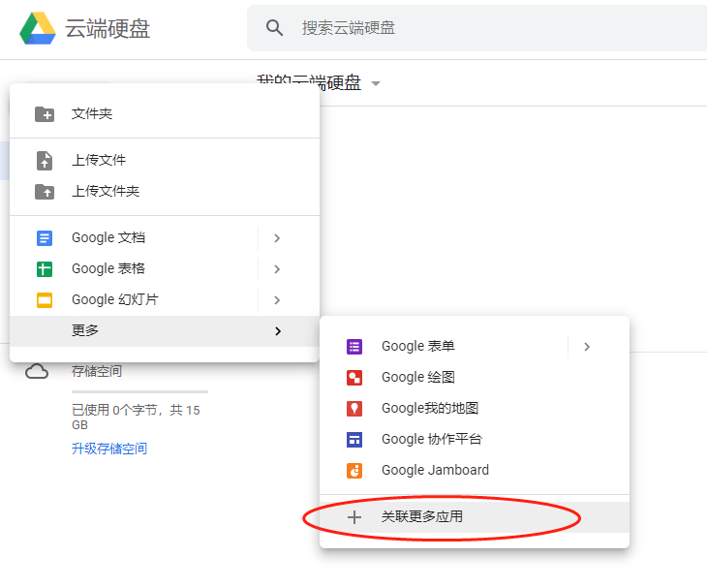Click the storage cloud icon
The image size is (707, 588).
(x=37, y=372)
